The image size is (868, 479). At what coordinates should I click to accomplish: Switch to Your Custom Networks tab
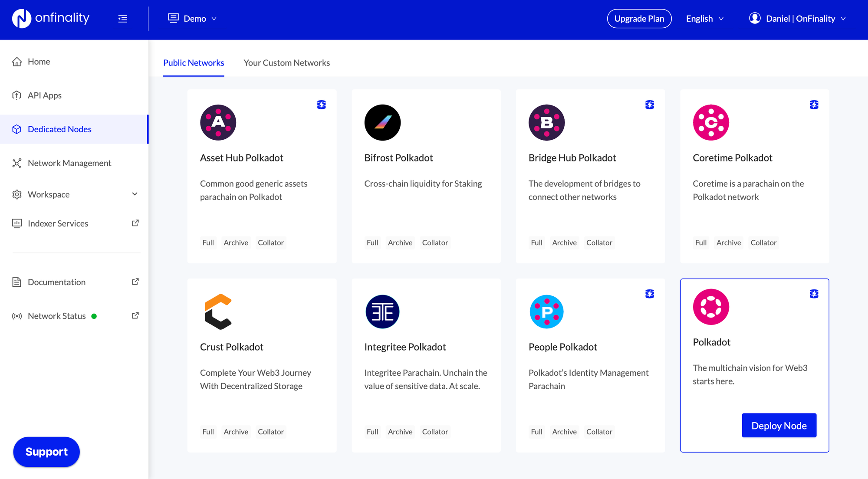(287, 62)
